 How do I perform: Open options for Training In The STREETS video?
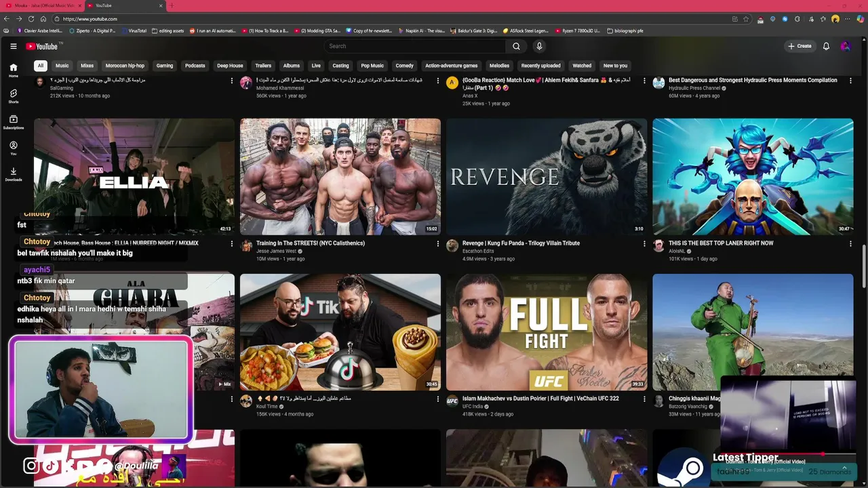click(x=438, y=243)
